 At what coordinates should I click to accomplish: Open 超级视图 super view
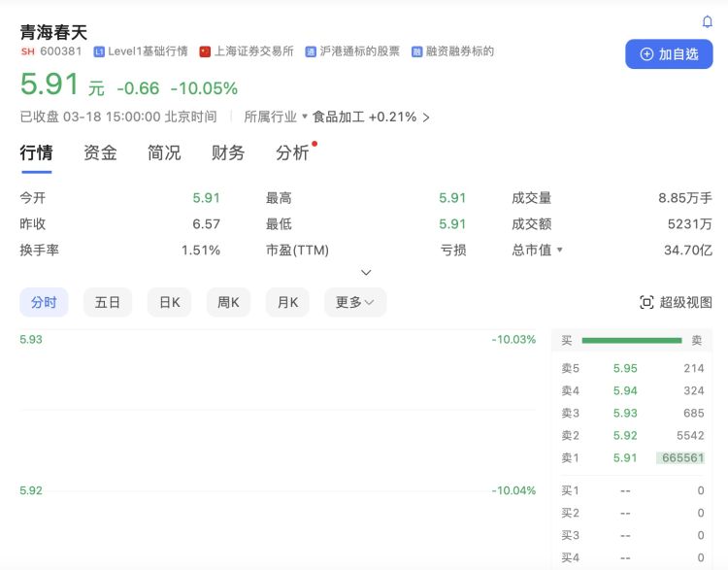click(x=676, y=302)
